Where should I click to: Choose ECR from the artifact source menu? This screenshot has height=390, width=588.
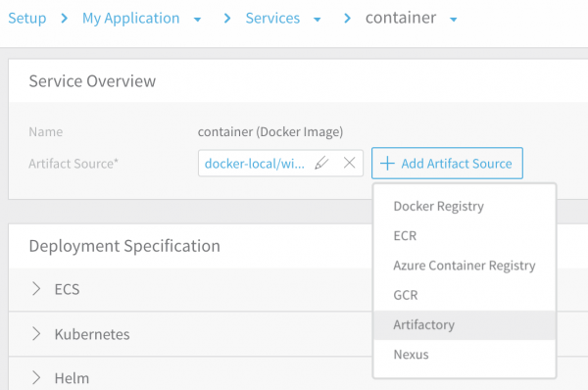pos(465,236)
